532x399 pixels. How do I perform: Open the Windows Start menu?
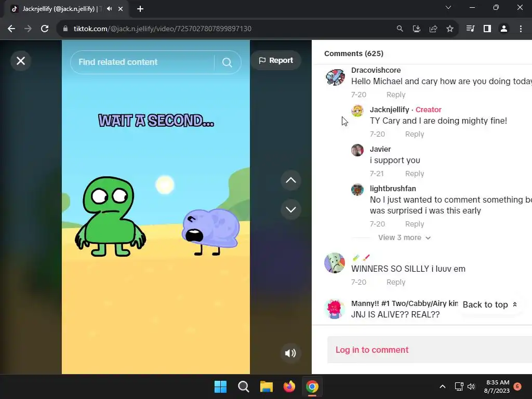220,387
